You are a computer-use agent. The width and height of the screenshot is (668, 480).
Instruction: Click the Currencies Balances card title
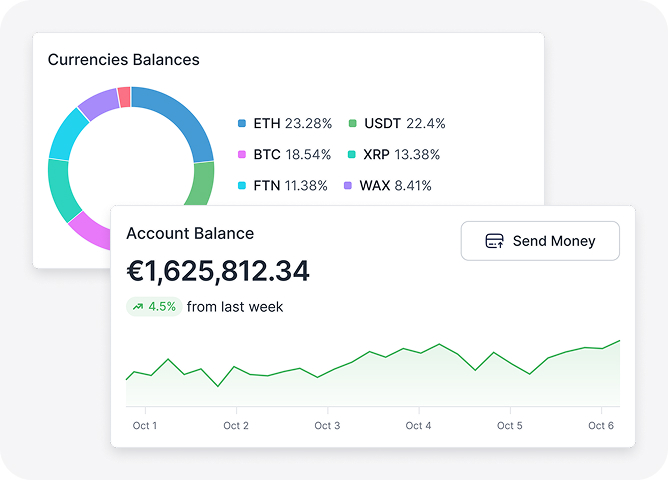pyautogui.click(x=123, y=60)
